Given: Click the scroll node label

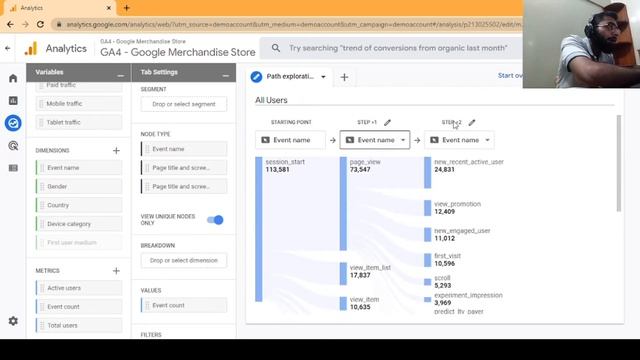Looking at the screenshot, I should click(x=442, y=278).
